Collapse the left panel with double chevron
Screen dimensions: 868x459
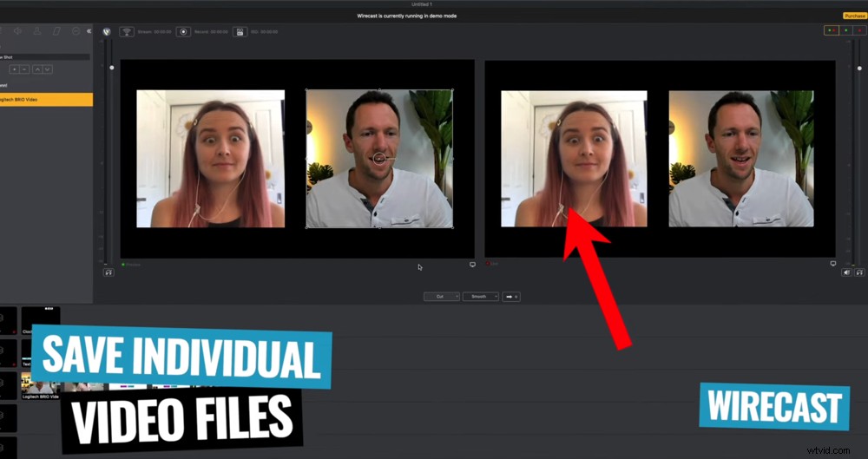pyautogui.click(x=89, y=31)
